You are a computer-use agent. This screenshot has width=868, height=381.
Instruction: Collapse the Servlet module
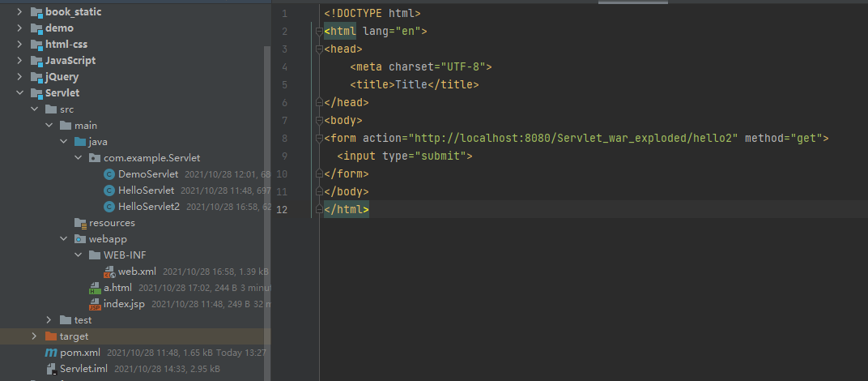[20, 92]
